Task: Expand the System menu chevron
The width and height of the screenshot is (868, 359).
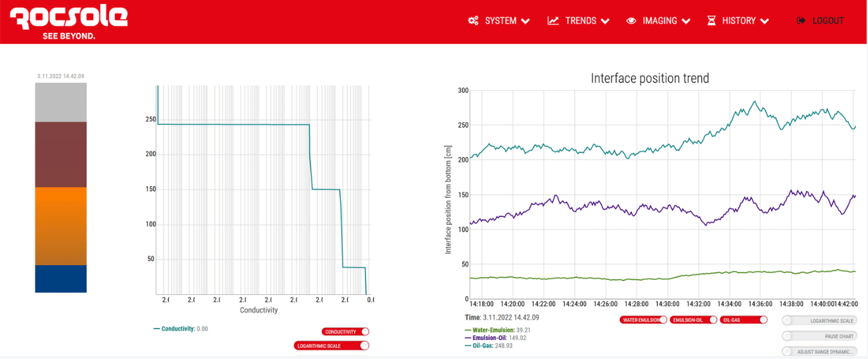Action: tap(525, 21)
